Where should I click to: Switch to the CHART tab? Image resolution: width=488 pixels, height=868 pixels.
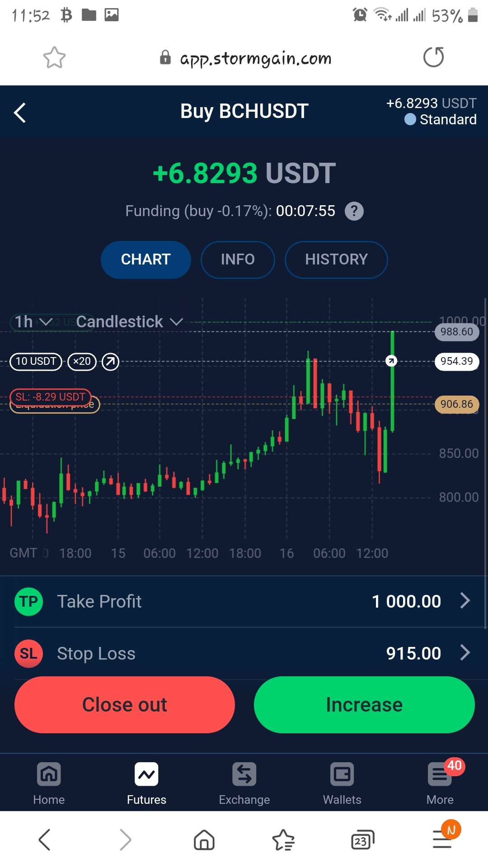click(x=146, y=260)
